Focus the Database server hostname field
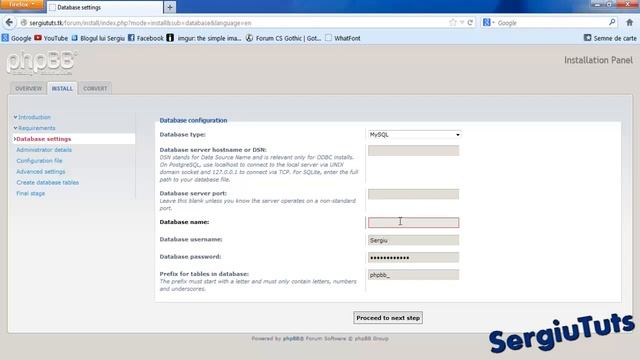Image resolution: width=640 pixels, height=360 pixels. [x=413, y=151]
